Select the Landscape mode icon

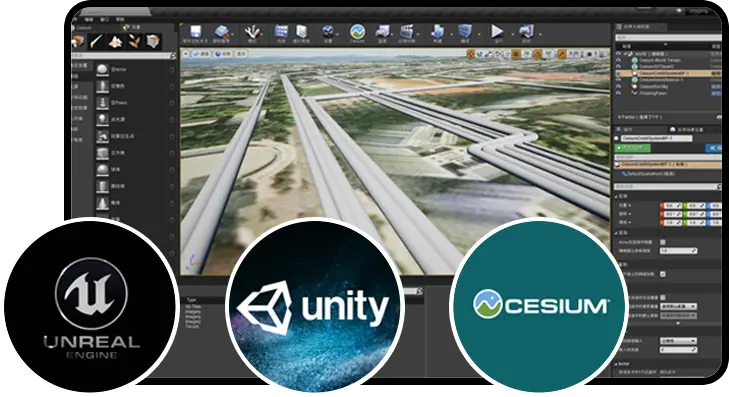[x=115, y=42]
